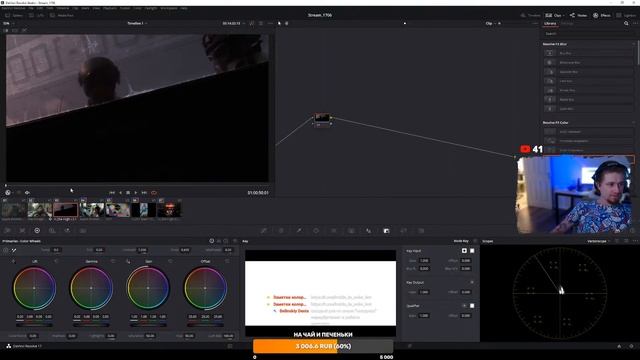Click the effects library search icon
Screen dimensions: 640x360
(x=626, y=24)
